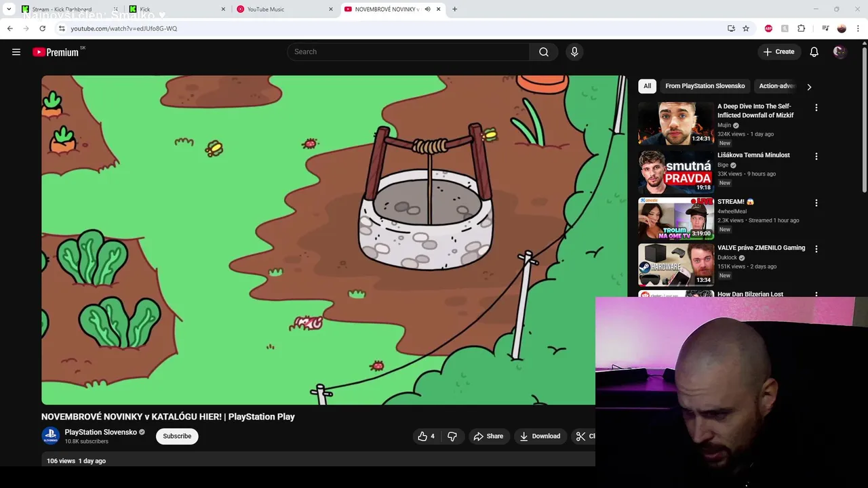This screenshot has height=488, width=868.
Task: Open options for Lišákova Temná Minulost video
Action: [x=816, y=157]
